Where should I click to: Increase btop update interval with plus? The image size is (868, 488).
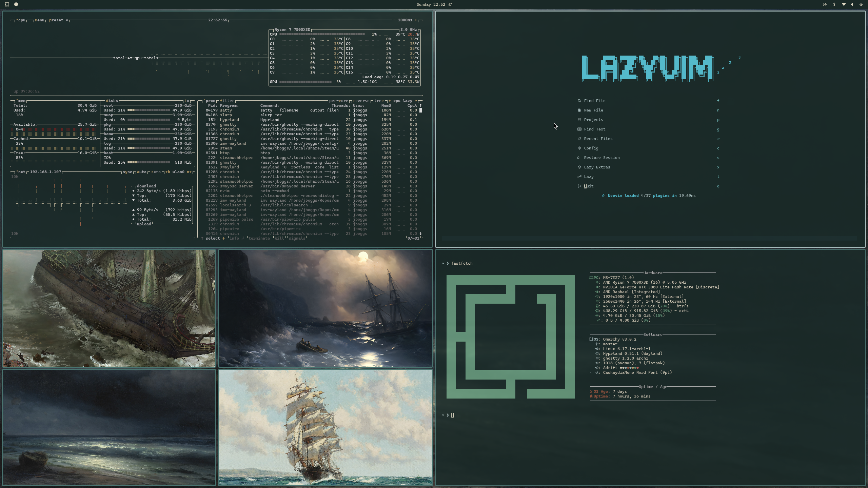point(416,20)
